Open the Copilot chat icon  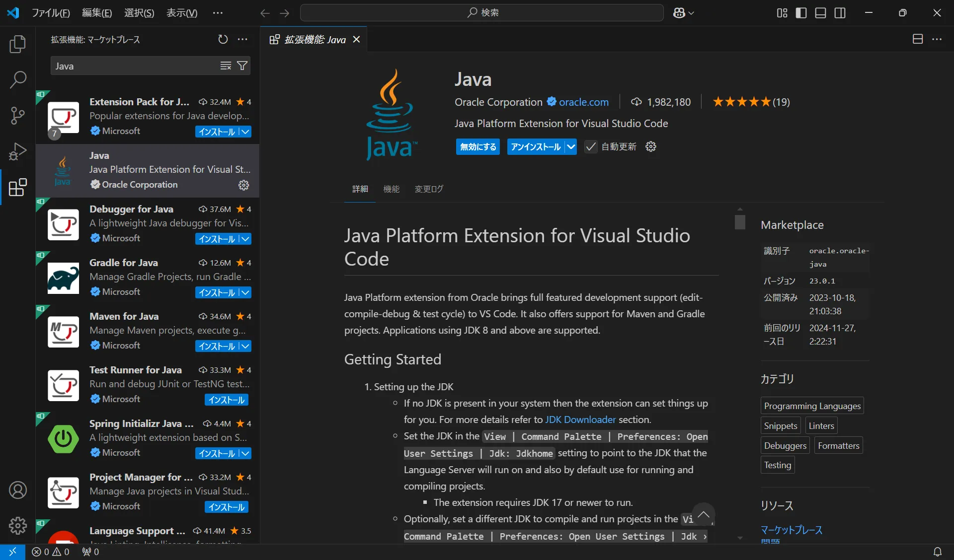(x=679, y=13)
